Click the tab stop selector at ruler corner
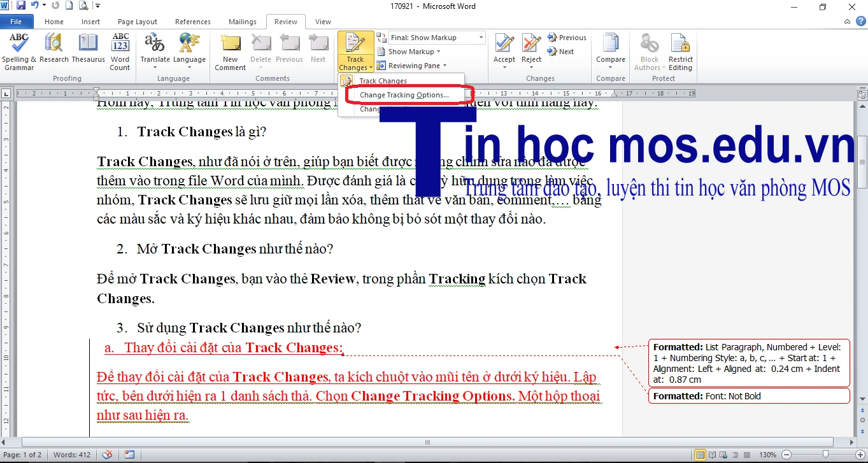The height and width of the screenshot is (463, 868). [x=6, y=94]
